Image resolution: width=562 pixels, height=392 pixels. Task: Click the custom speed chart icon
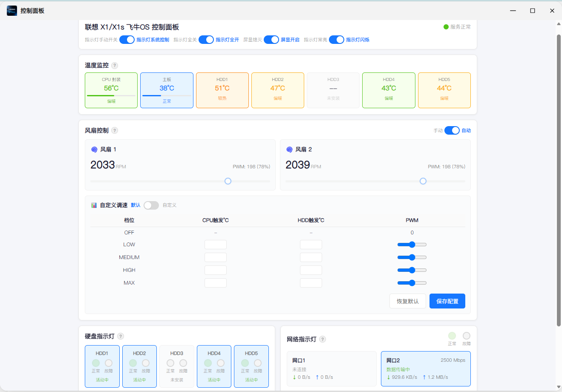[x=94, y=205]
